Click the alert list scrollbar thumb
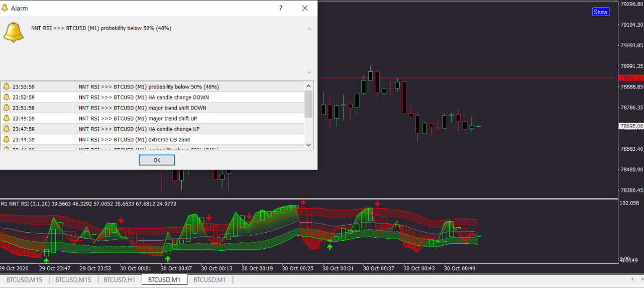The height and width of the screenshot is (288, 644). coord(309,104)
